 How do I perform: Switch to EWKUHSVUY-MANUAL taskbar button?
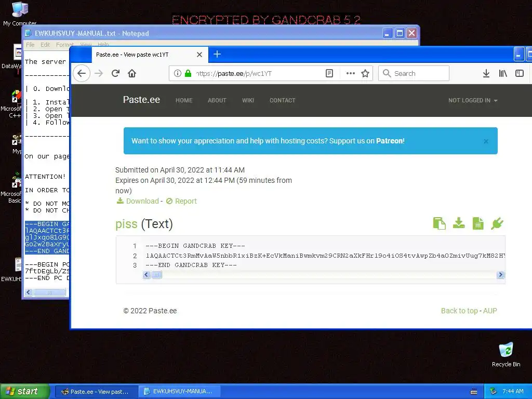tap(179, 392)
